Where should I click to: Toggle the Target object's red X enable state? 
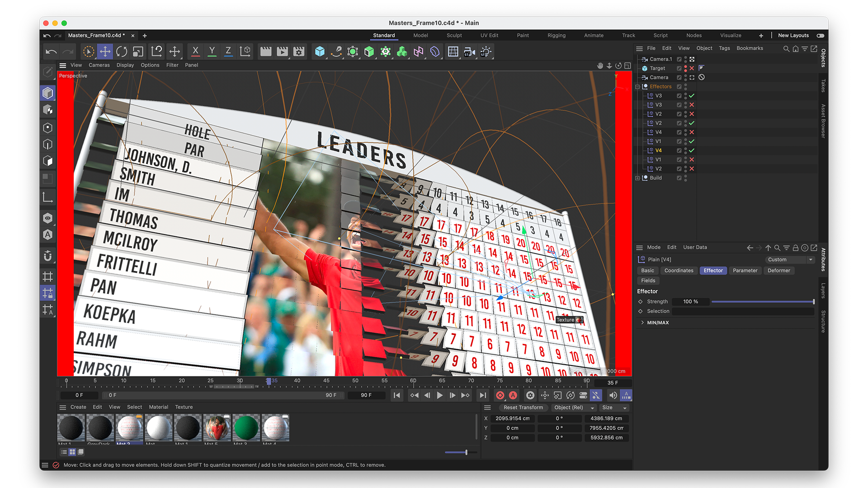click(692, 68)
